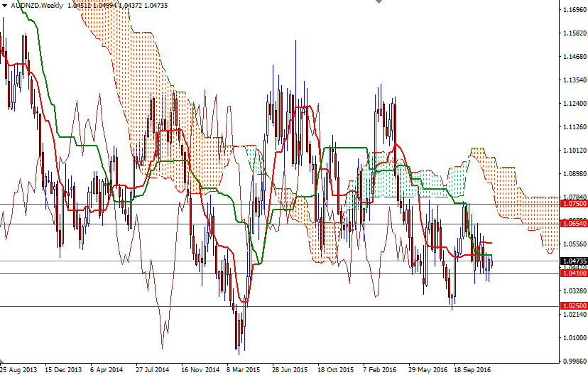Click the chart shift marker triangle at top

[x=379, y=1]
